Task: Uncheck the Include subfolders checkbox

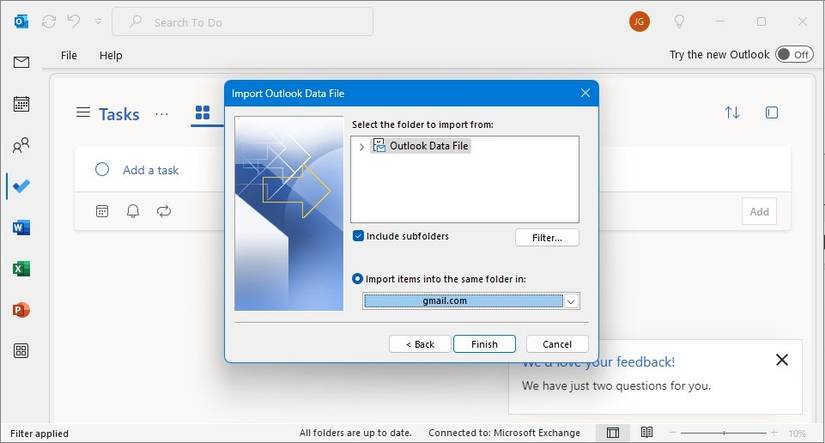Action: [358, 237]
